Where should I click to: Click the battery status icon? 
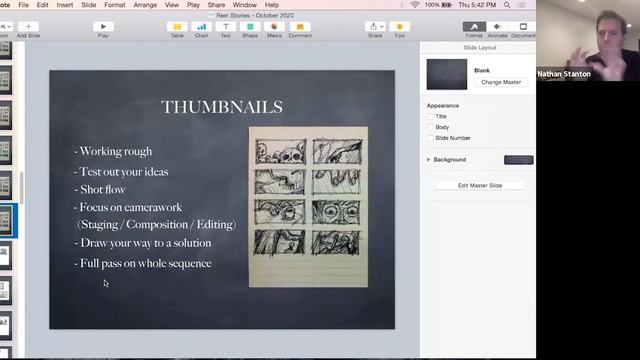tap(447, 5)
